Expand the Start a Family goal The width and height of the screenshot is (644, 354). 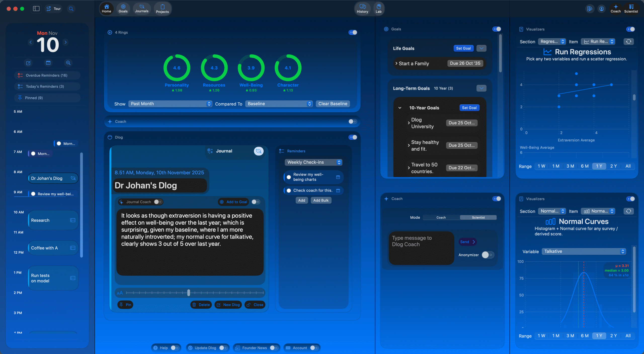pyautogui.click(x=396, y=63)
